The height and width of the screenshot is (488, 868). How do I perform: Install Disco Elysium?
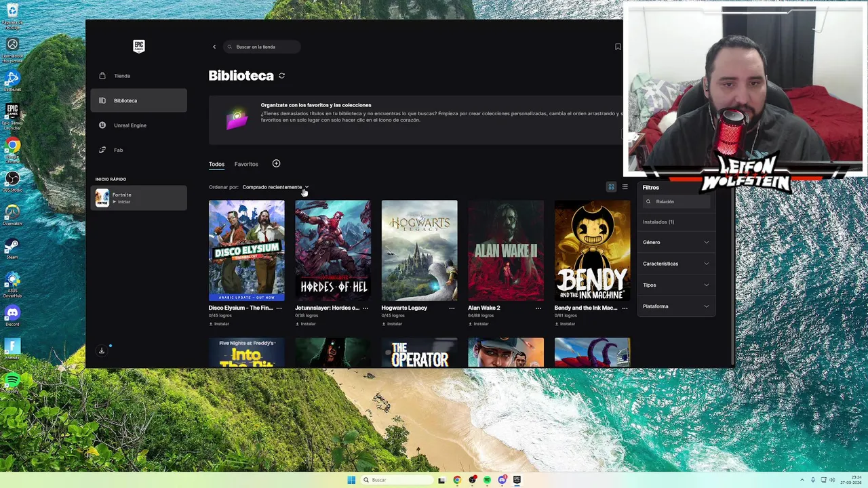tap(219, 324)
